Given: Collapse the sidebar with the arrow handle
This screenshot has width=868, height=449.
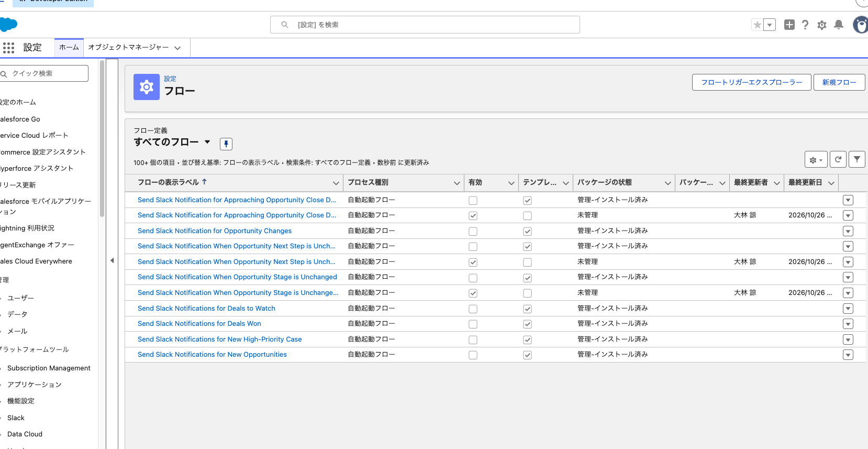Looking at the screenshot, I should 112,260.
